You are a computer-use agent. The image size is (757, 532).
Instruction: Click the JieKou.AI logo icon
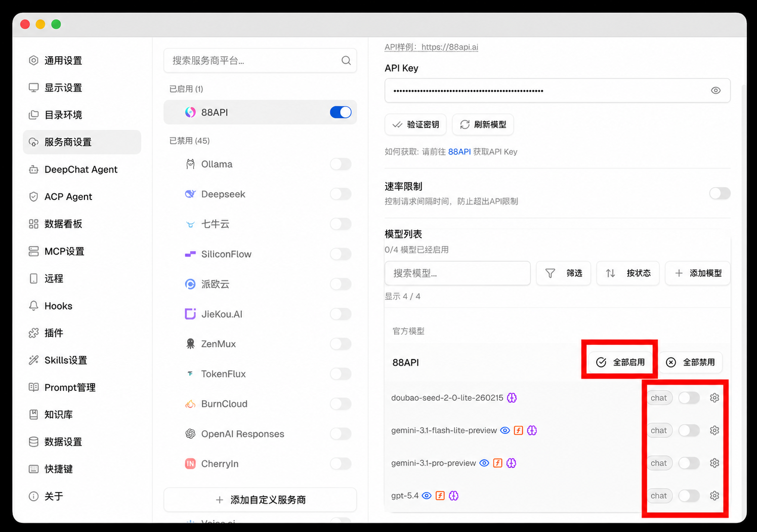point(190,314)
